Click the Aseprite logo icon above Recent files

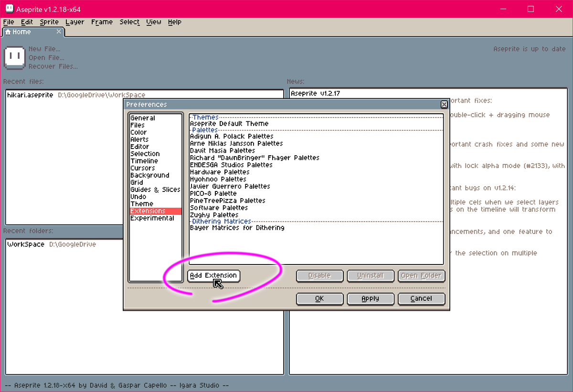pos(14,58)
